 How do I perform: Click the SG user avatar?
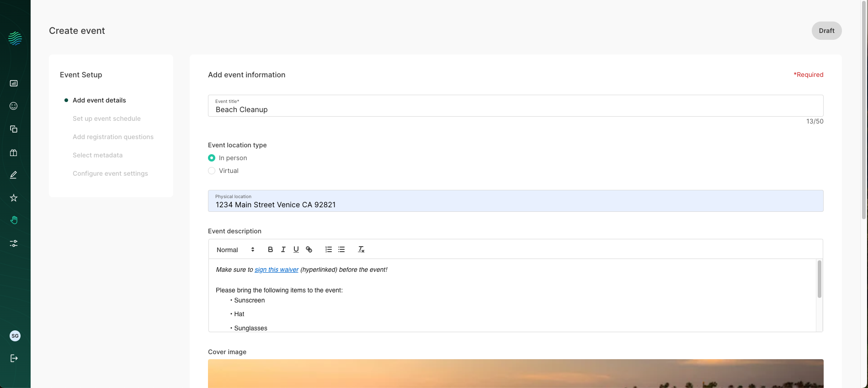(15, 336)
